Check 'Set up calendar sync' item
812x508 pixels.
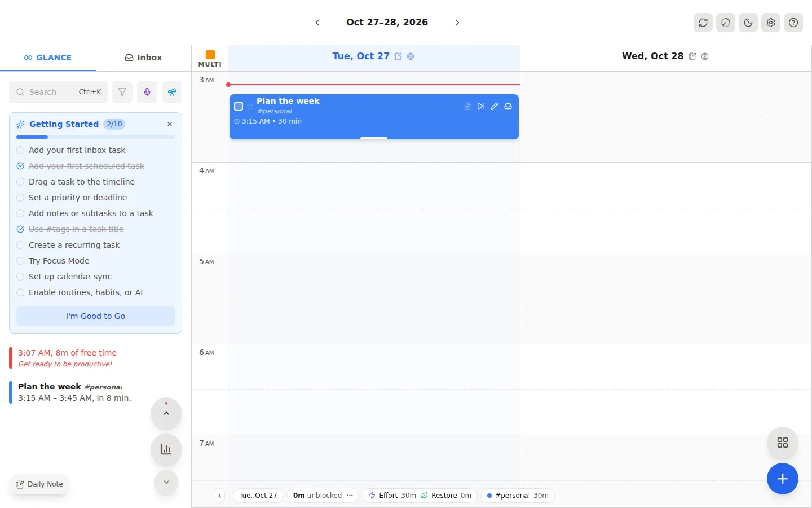20,277
